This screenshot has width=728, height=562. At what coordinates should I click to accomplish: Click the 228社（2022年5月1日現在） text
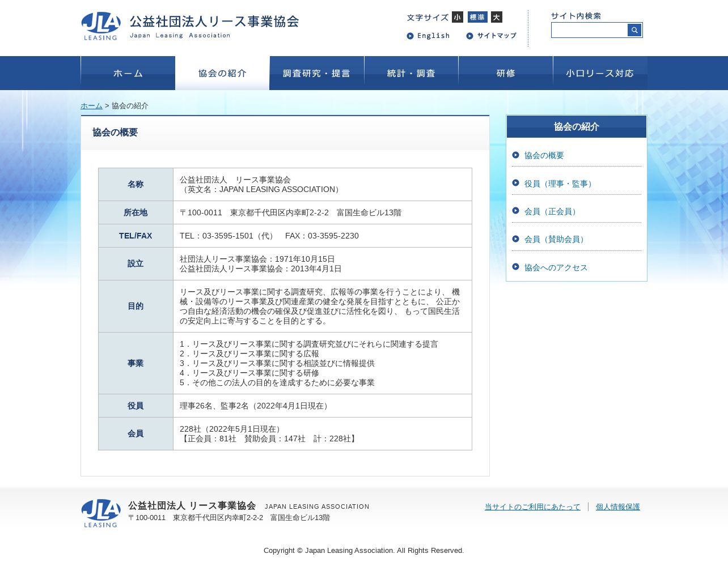pos(232,429)
